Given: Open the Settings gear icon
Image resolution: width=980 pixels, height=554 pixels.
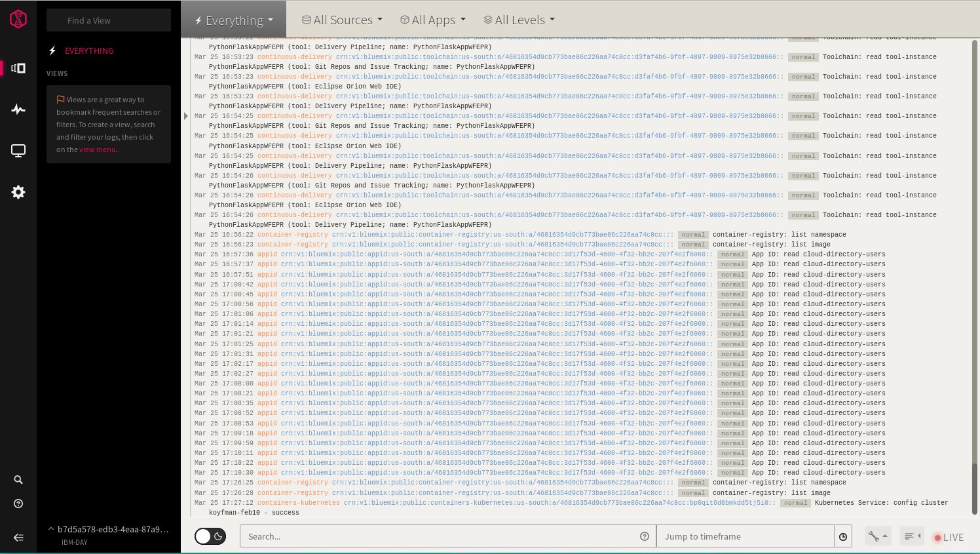Looking at the screenshot, I should (x=18, y=192).
